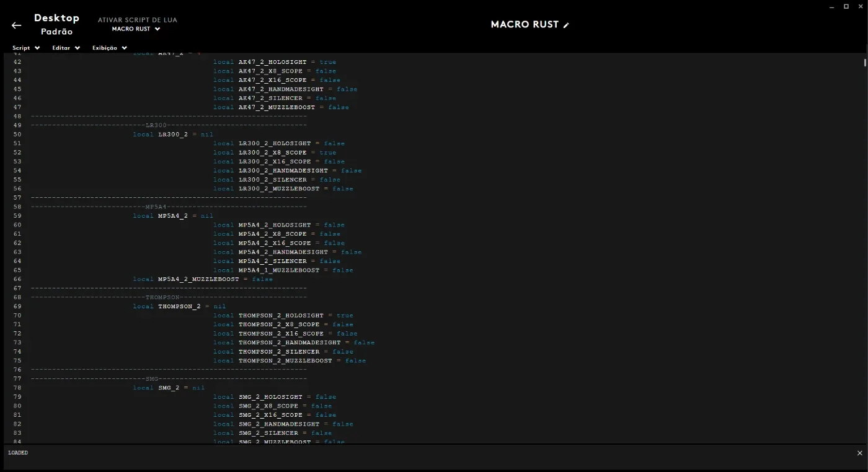
Task: Click line local THOMPSON_2 = nil
Action: 179,306
